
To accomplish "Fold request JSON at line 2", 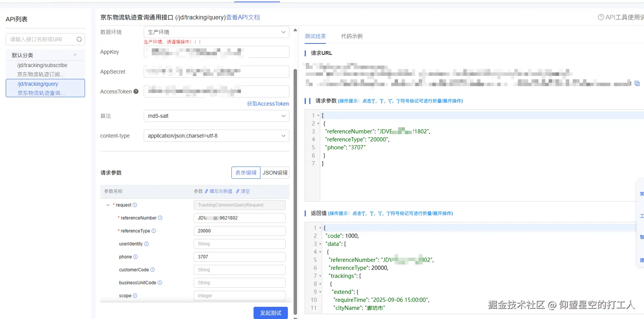I will click(x=318, y=123).
